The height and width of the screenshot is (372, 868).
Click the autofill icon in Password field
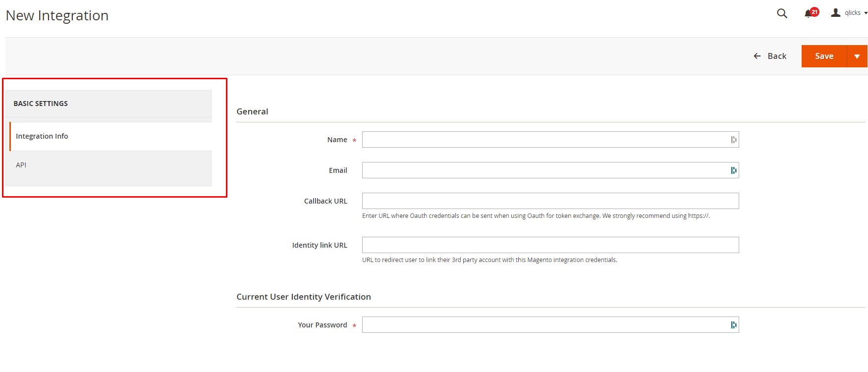(734, 325)
